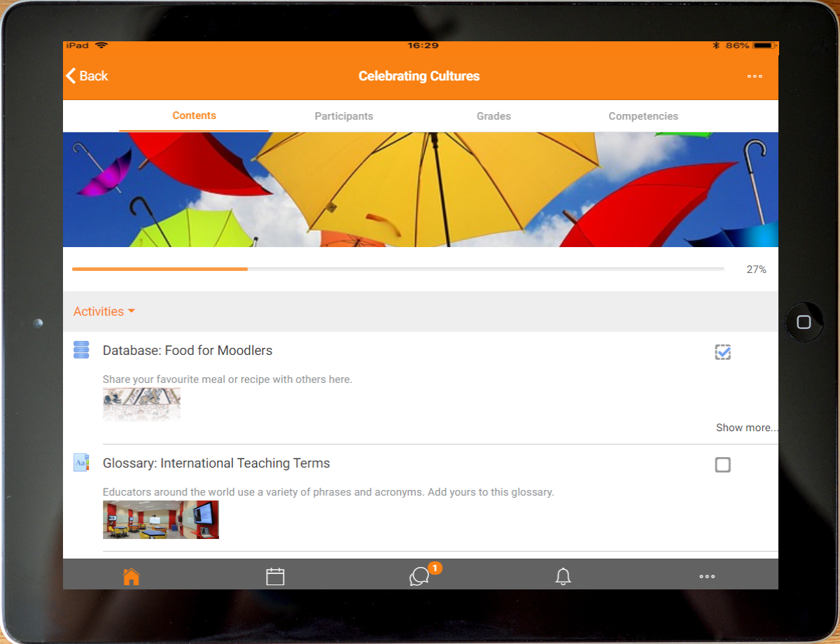Uncheck Food for Moodlers completion checkbox

click(722, 352)
